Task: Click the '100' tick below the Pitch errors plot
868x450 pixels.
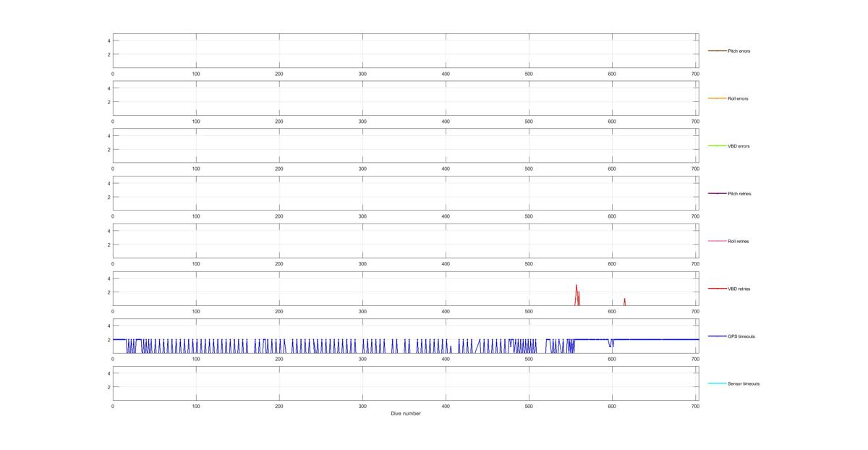Action: pyautogui.click(x=196, y=74)
